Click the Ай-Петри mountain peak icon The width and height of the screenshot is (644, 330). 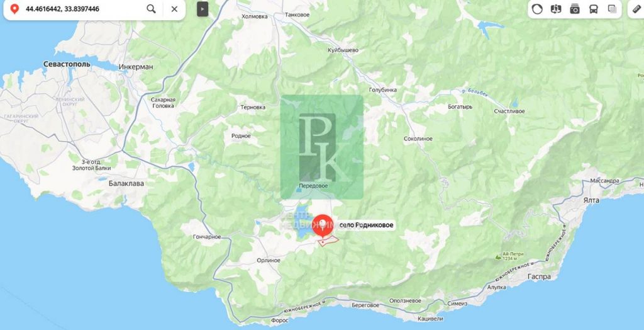[x=498, y=257]
